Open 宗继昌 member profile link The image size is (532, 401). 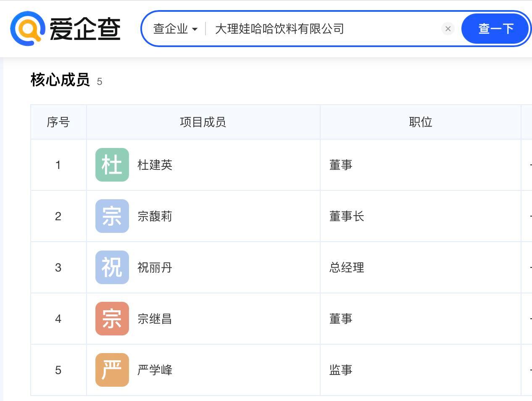pyautogui.click(x=155, y=319)
